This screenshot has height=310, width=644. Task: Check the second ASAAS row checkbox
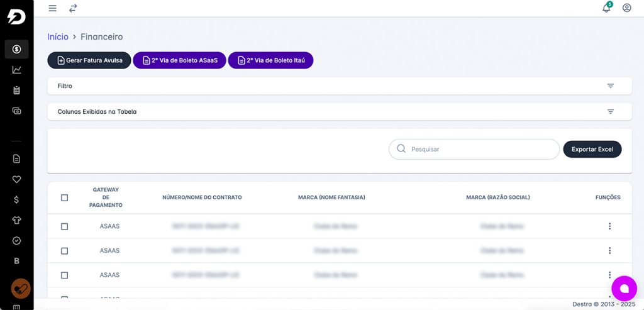[x=64, y=251]
